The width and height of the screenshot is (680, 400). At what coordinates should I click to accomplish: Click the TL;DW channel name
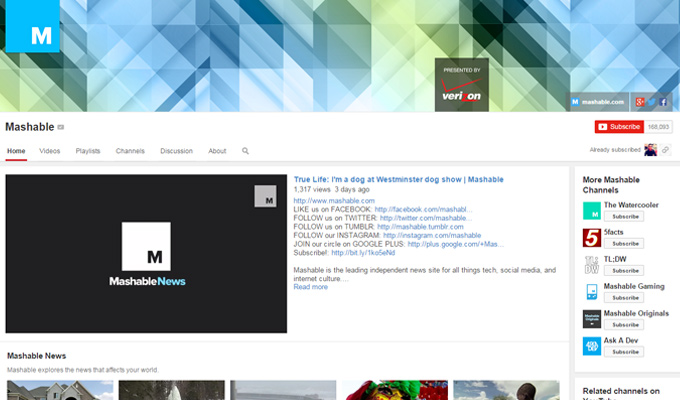[615, 259]
